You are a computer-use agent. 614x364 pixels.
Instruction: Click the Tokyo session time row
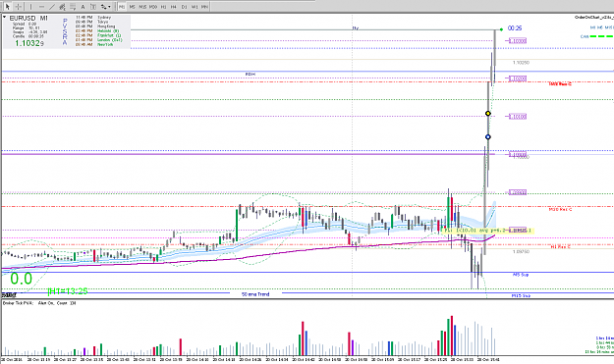tap(92, 22)
